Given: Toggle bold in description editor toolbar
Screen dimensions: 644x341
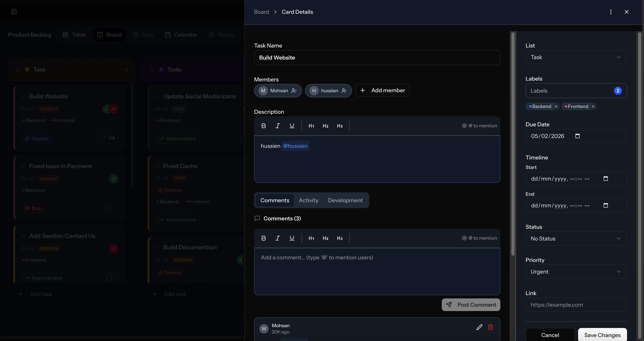Looking at the screenshot, I should tap(263, 126).
